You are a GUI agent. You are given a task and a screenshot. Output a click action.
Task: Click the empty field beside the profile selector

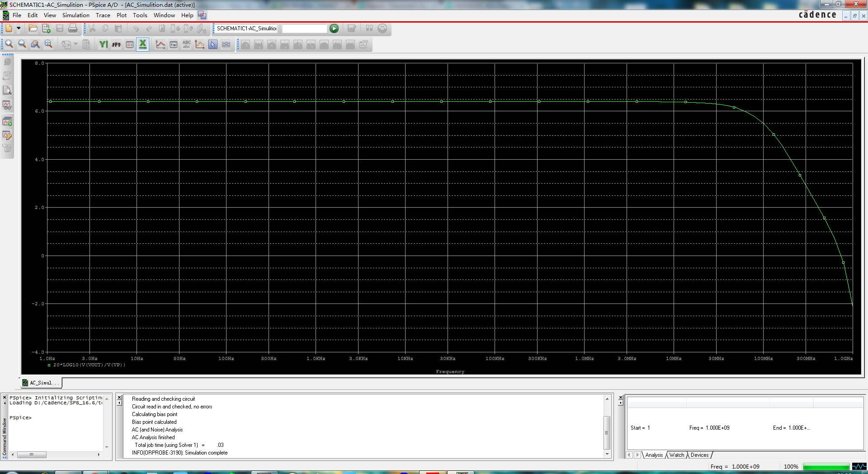(x=304, y=28)
